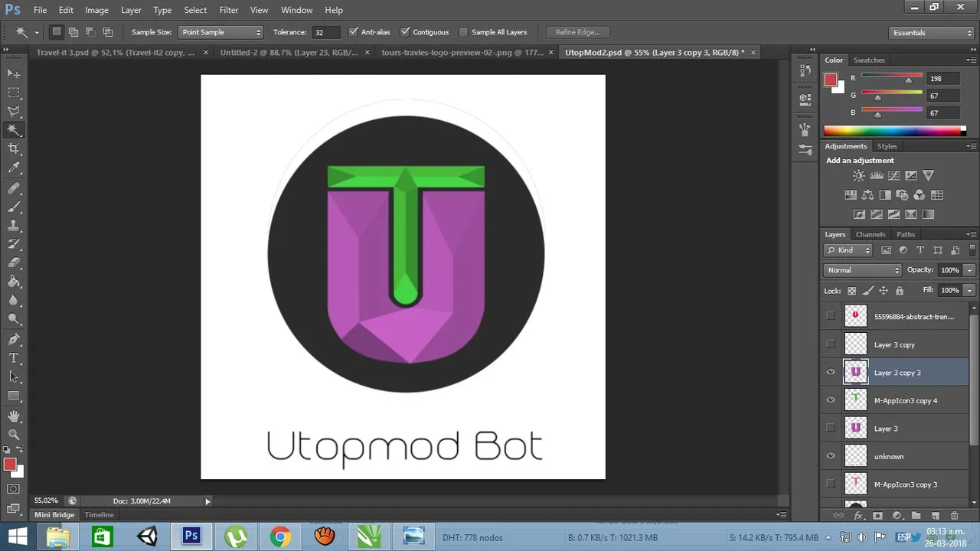Expand the Opacity slider arrow

coord(969,270)
